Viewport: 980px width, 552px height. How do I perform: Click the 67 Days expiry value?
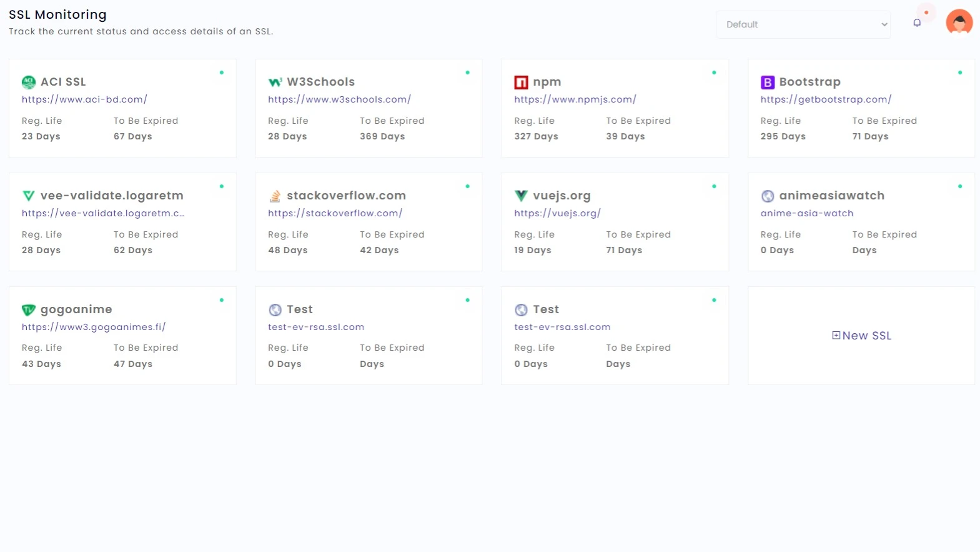tap(132, 136)
